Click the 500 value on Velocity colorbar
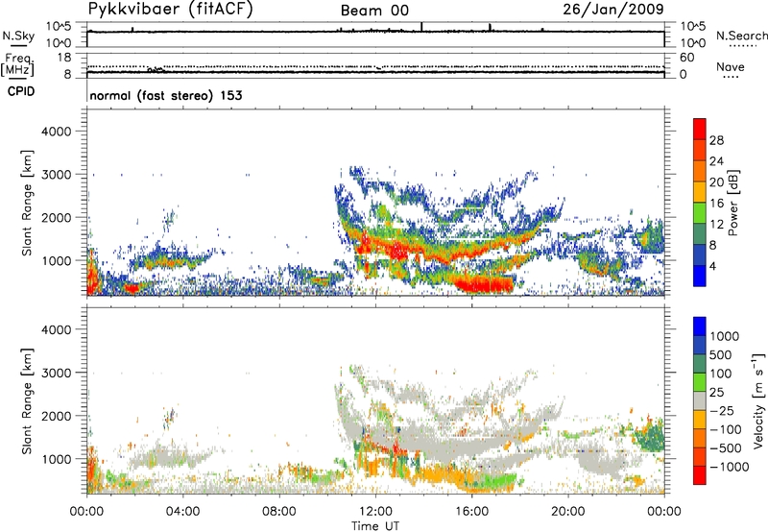768x532 pixels. [721, 355]
